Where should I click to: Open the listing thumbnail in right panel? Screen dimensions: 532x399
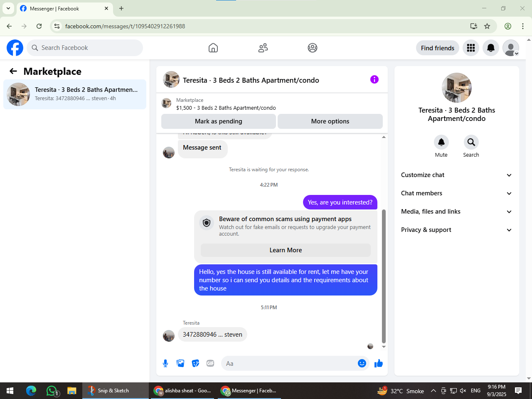pyautogui.click(x=457, y=88)
